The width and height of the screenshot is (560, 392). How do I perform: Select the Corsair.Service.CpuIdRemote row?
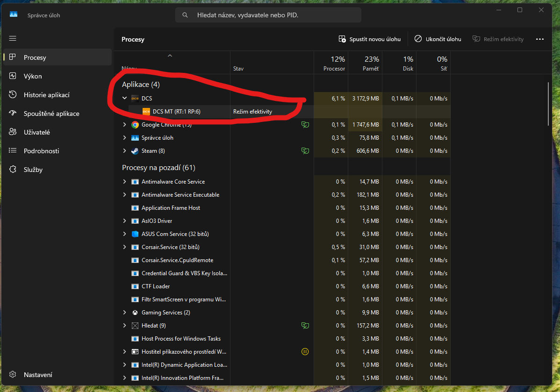point(282,260)
